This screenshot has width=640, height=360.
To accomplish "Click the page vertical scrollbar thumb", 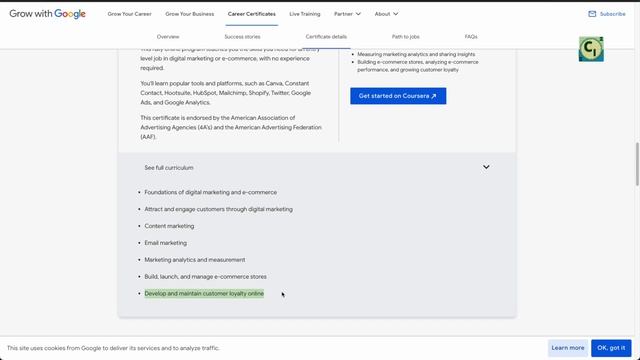I will coord(637,164).
